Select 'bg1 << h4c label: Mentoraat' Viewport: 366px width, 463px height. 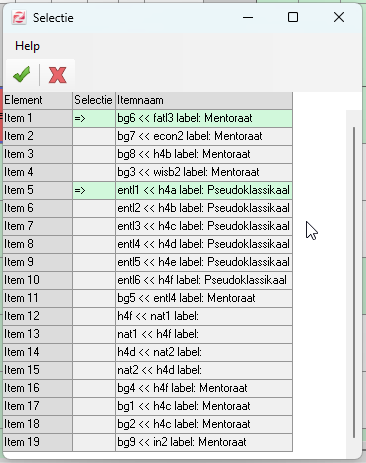click(204, 406)
